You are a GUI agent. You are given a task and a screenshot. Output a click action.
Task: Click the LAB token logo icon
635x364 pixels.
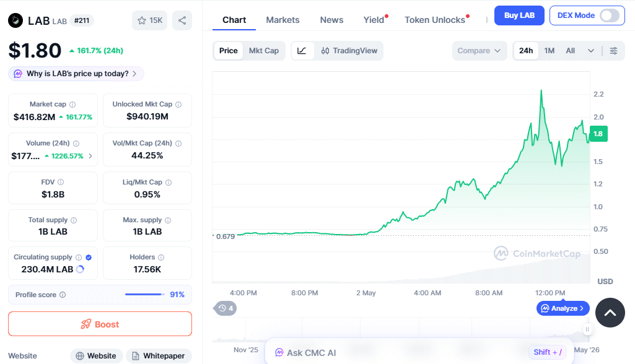pyautogui.click(x=15, y=20)
